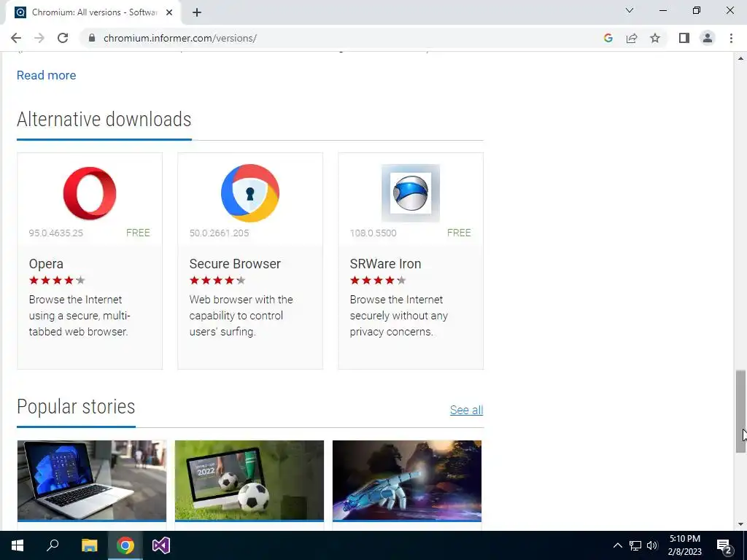
Task: Click the Chrome taskbar icon
Action: (x=125, y=545)
